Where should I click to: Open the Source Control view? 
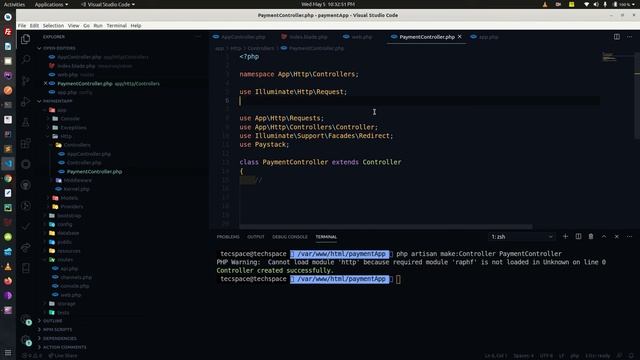[25, 80]
